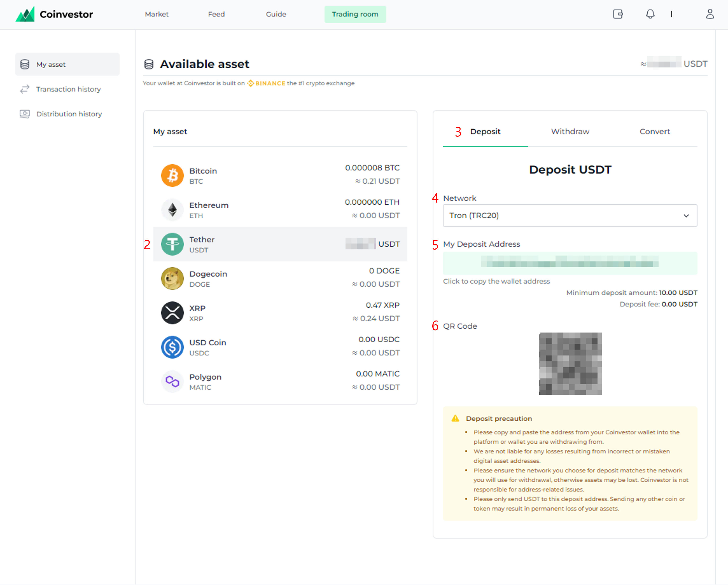Switch to the Deposit tab
This screenshot has width=728, height=585.
click(485, 132)
